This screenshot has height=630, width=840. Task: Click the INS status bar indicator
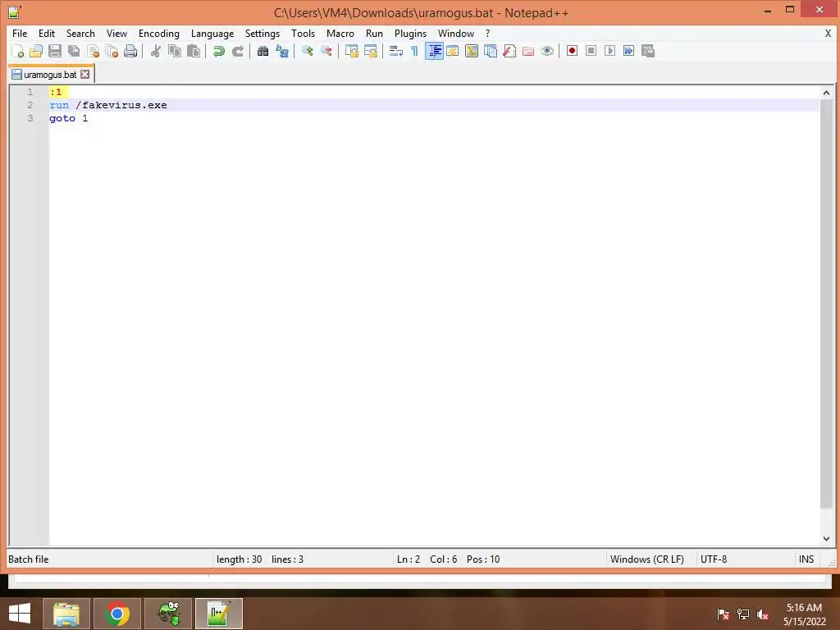coord(806,559)
